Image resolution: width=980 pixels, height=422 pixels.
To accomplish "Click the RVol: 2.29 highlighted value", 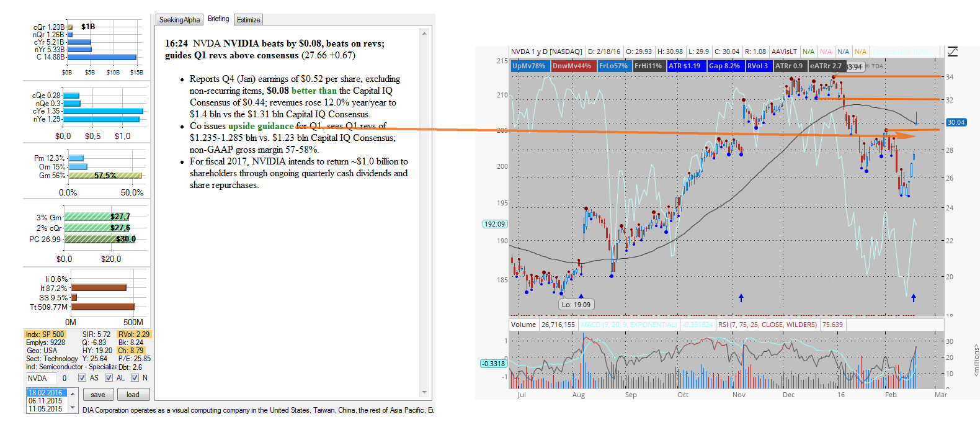I will pos(134,334).
